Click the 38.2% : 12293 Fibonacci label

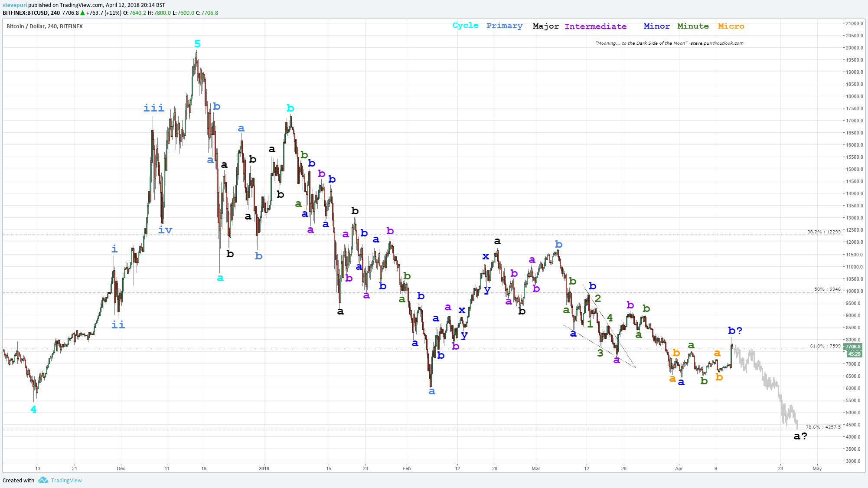[x=824, y=232]
